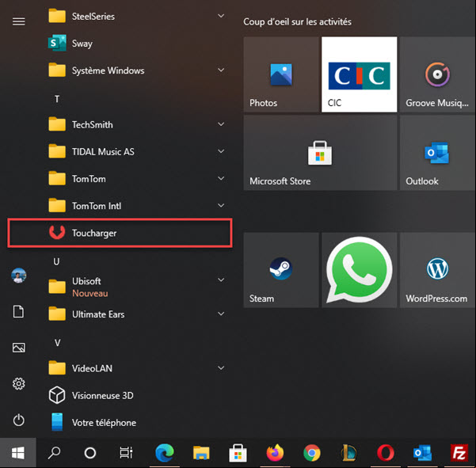Launch Firefox from taskbar
This screenshot has height=468, width=476.
point(275,453)
